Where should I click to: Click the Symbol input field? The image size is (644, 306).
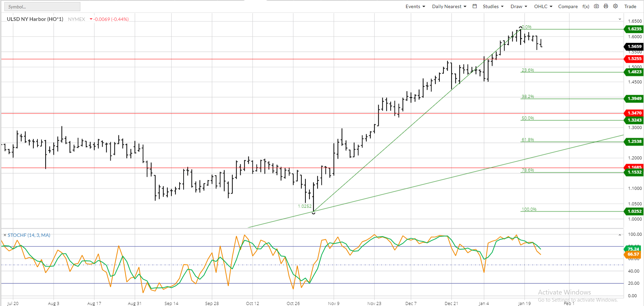pyautogui.click(x=43, y=7)
